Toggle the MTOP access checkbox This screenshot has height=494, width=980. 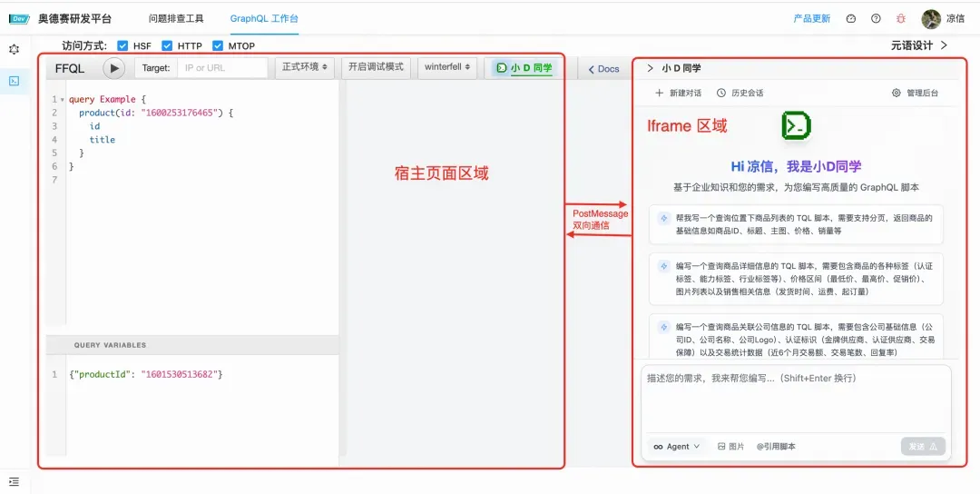[218, 45]
